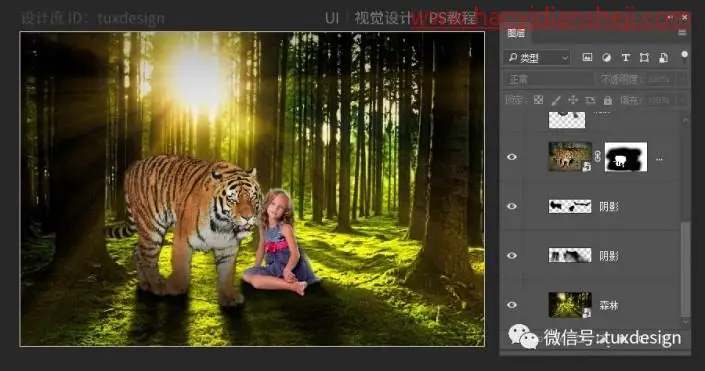Select thumbnail of 阴影 layer below tiger layer

[570, 206]
